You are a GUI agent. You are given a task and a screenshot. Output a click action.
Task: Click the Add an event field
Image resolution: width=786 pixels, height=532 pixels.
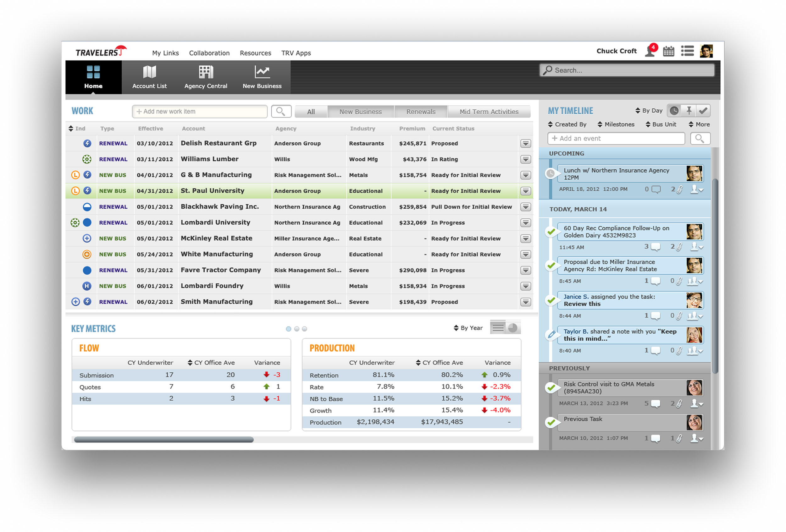pos(616,138)
